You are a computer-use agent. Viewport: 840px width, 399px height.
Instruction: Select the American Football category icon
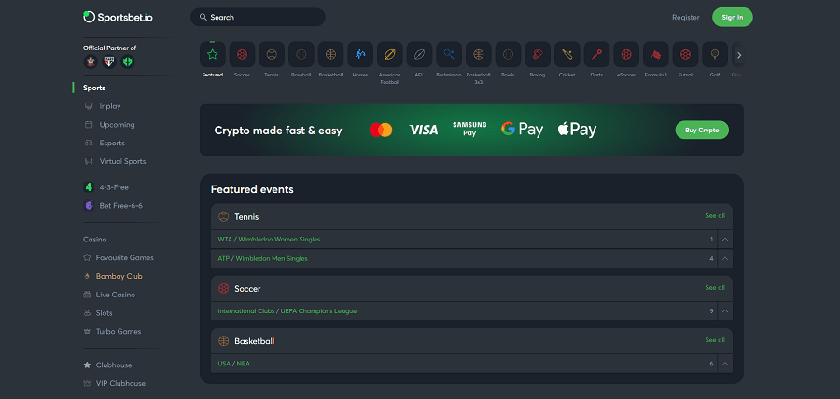coord(389,54)
